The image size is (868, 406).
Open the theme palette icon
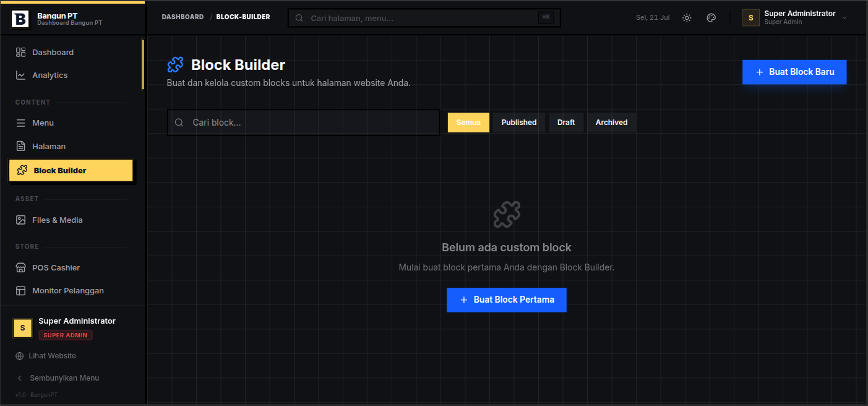711,18
